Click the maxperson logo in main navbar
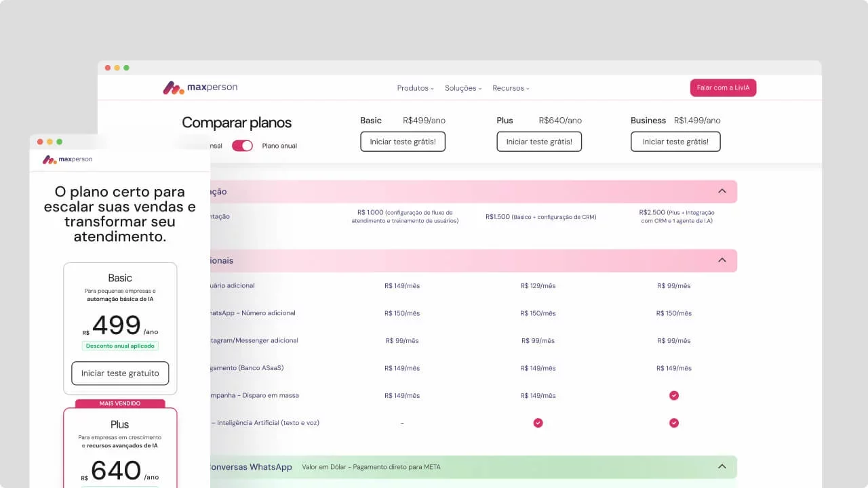This screenshot has width=868, height=488. click(200, 87)
